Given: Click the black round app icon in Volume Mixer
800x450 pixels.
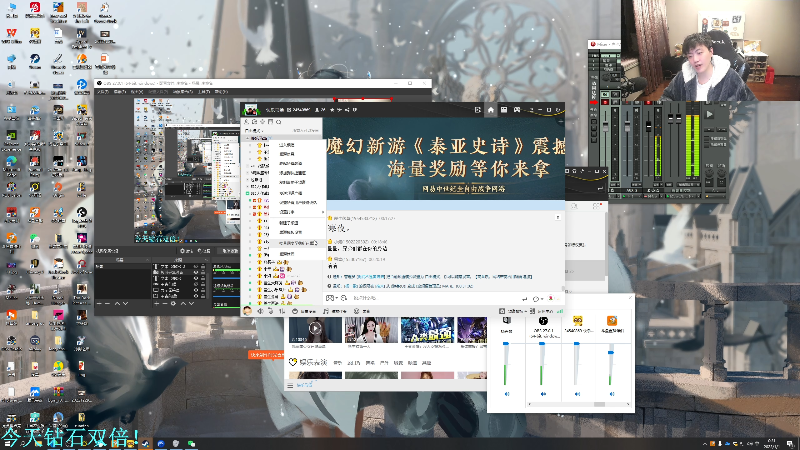Looking at the screenshot, I should point(543,320).
